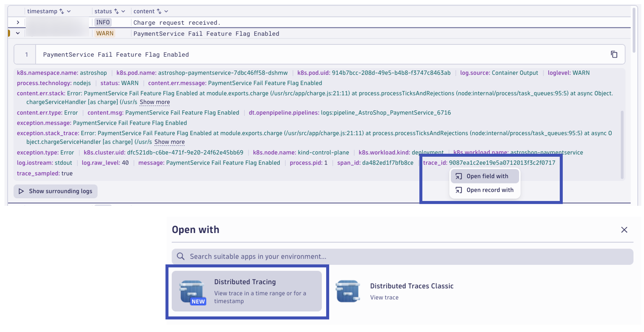The image size is (644, 332).
Task: Click the status column sort arrows
Action: tap(116, 11)
